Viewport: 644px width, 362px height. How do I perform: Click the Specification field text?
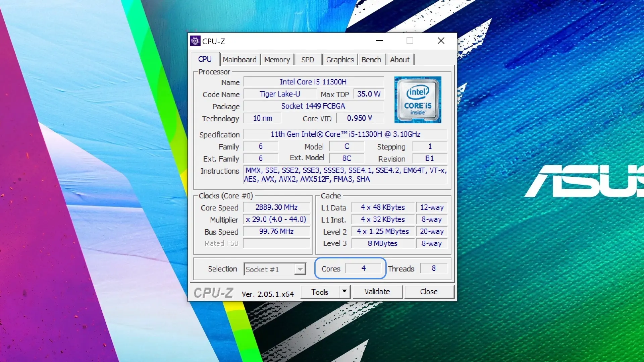[345, 134]
